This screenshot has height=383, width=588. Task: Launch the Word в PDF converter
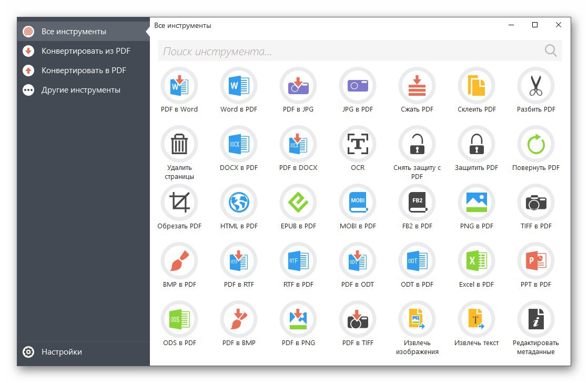[x=239, y=86]
